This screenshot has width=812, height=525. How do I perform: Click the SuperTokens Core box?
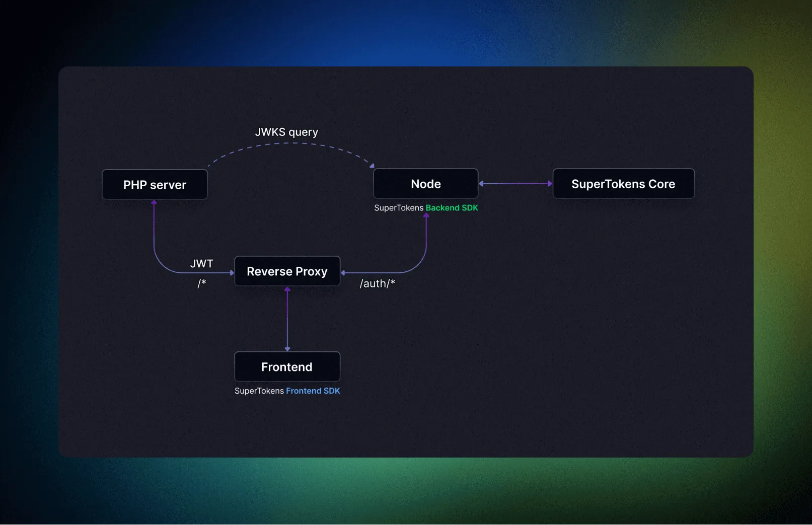[624, 184]
